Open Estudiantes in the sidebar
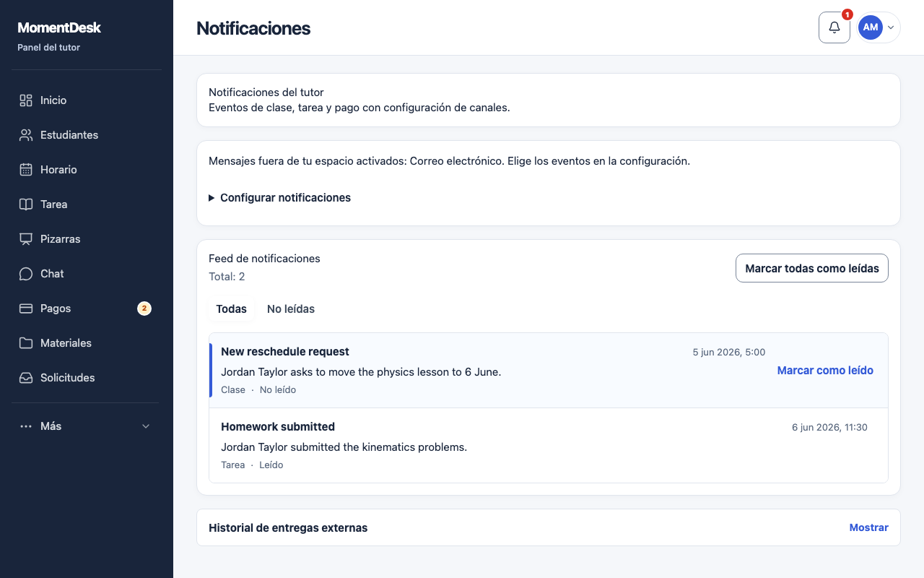 tap(87, 135)
